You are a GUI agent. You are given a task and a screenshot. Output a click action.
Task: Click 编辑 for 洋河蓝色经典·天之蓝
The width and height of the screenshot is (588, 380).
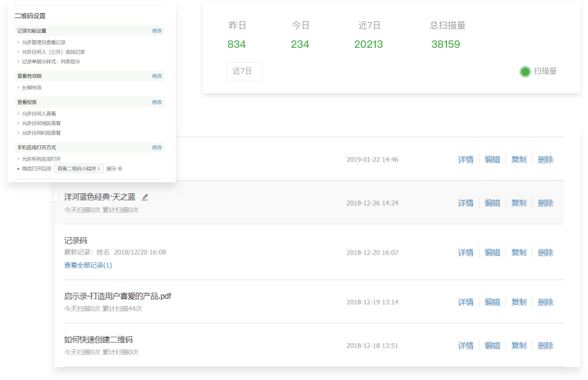(x=492, y=204)
